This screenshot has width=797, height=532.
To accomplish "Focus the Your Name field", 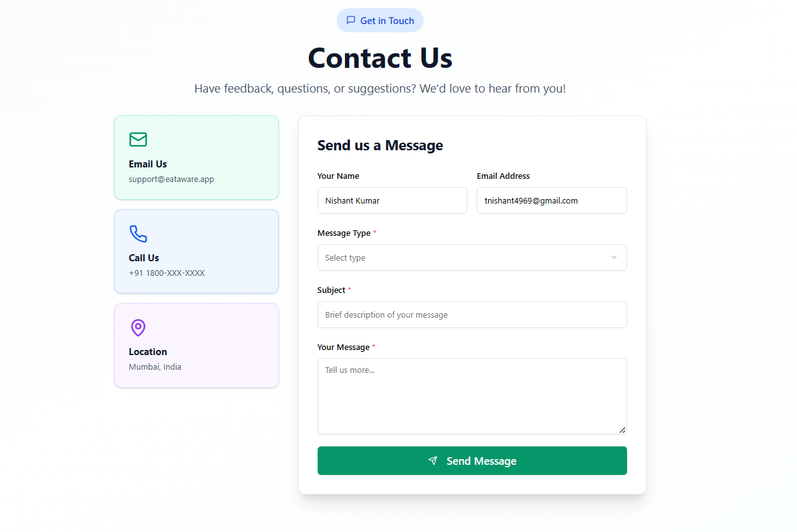I will pos(392,200).
